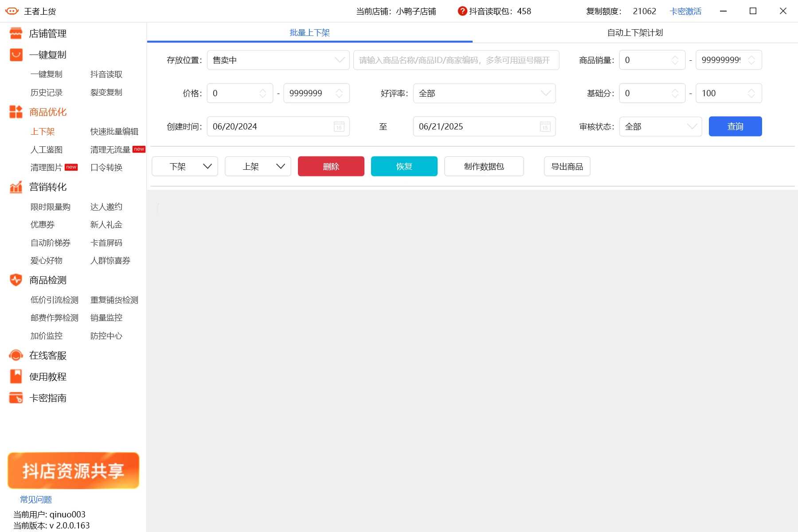Open 人群惊喜券 in sidebar

(x=110, y=261)
